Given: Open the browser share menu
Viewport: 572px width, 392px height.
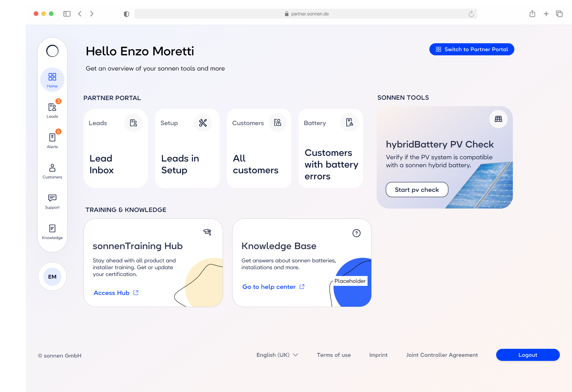Looking at the screenshot, I should pyautogui.click(x=533, y=14).
